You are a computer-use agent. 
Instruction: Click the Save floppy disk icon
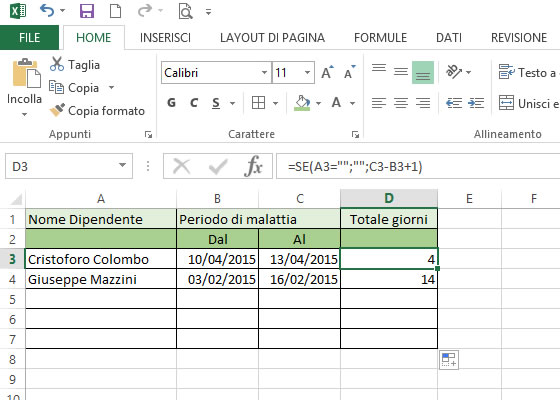(x=87, y=11)
